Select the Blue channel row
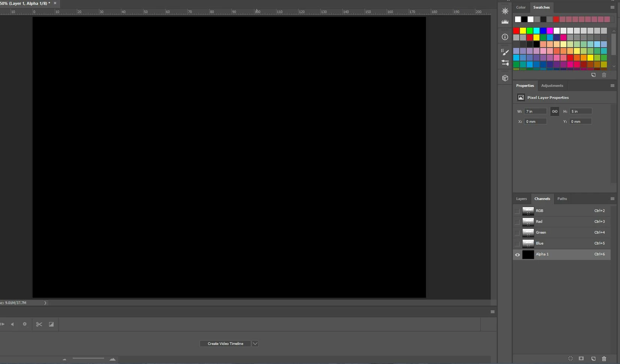 coord(562,243)
